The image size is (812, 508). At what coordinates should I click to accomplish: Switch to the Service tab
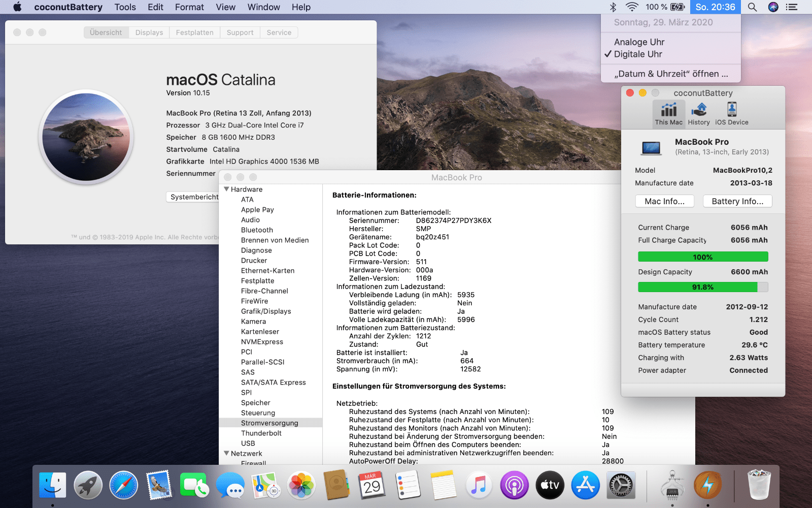click(x=279, y=33)
